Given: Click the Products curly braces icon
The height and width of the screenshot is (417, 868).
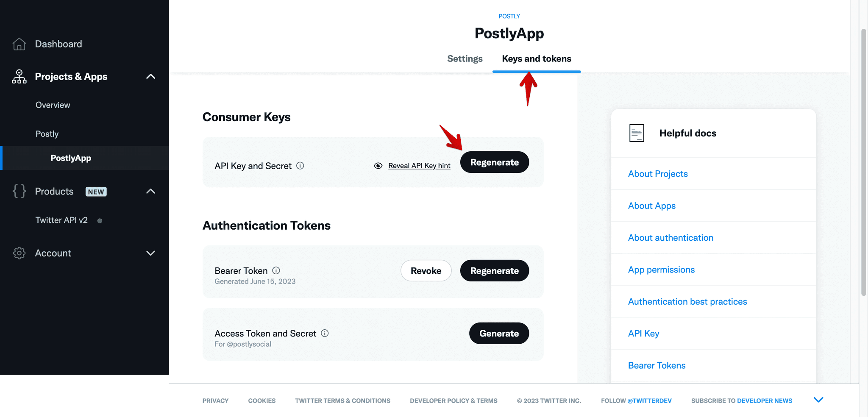Looking at the screenshot, I should [19, 191].
